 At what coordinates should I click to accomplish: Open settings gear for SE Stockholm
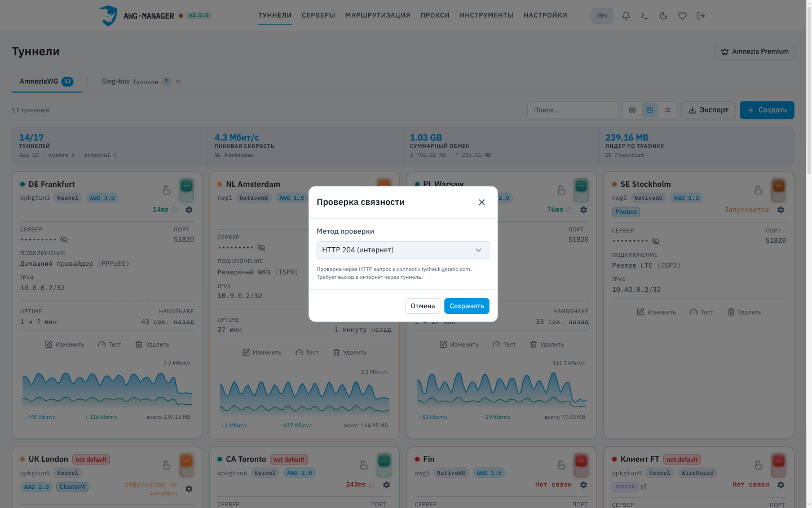point(781,210)
